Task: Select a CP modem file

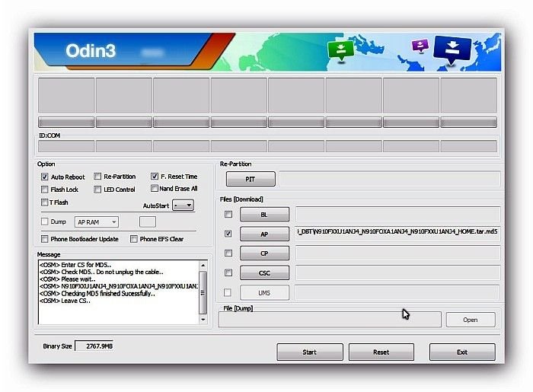Action: pos(264,253)
